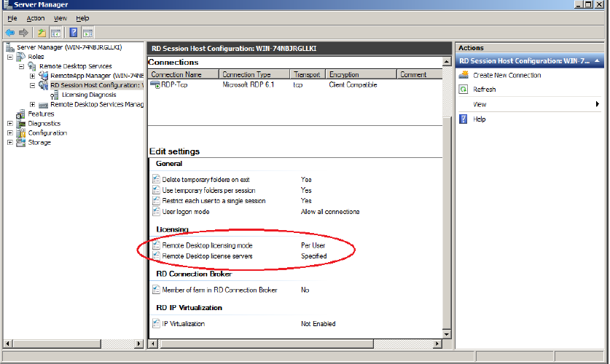Click the Roles node icon

[21, 57]
